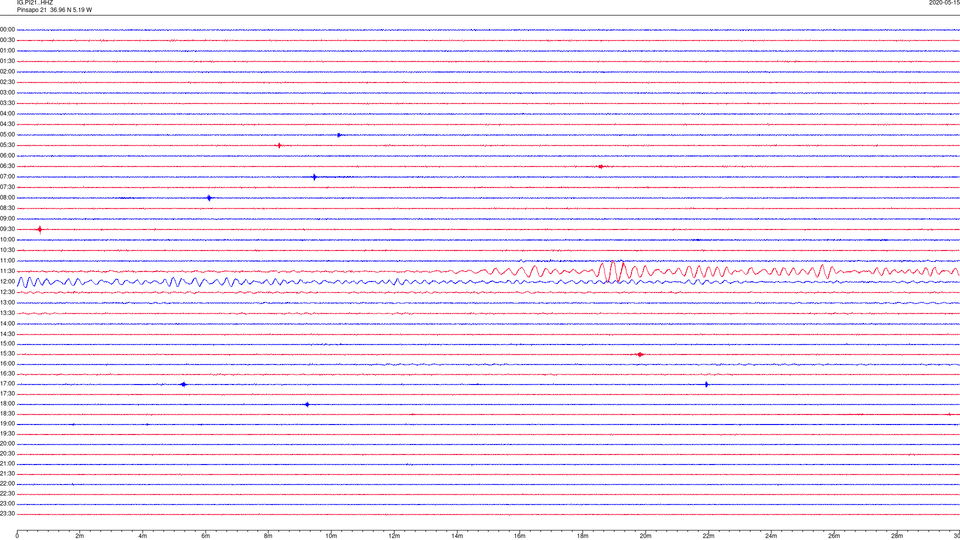960x540 pixels.
Task: Click the 00:30 time label
Action: tap(7, 40)
